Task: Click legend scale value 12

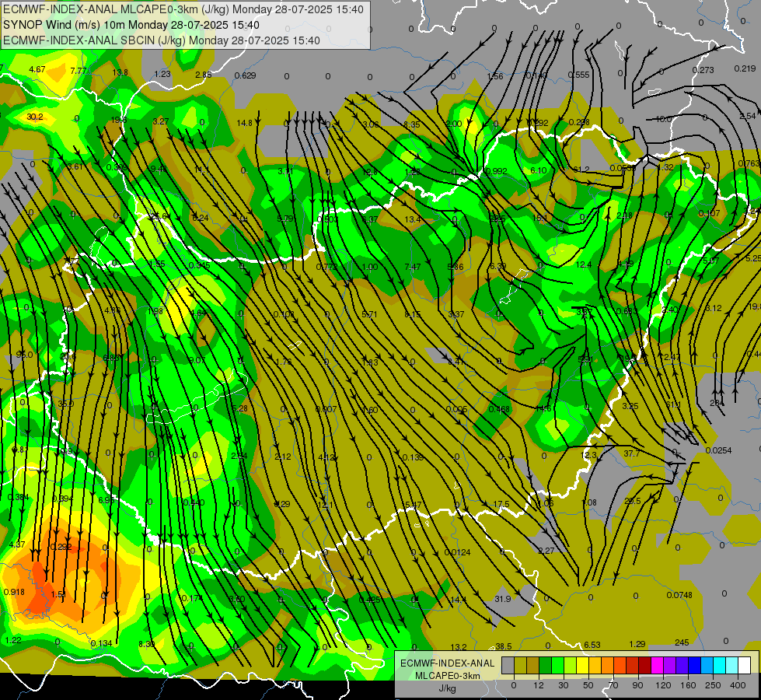Action: pyautogui.click(x=538, y=685)
